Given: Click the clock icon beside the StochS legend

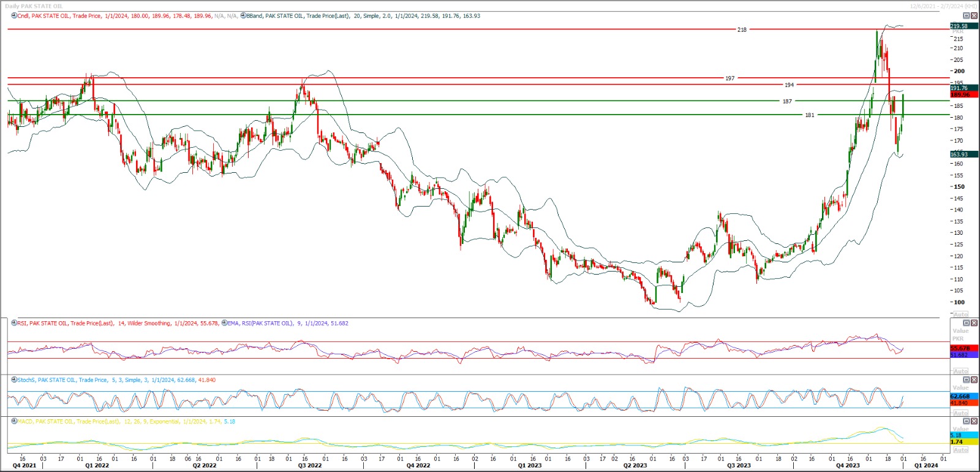Looking at the screenshot, I should click(x=14, y=380).
